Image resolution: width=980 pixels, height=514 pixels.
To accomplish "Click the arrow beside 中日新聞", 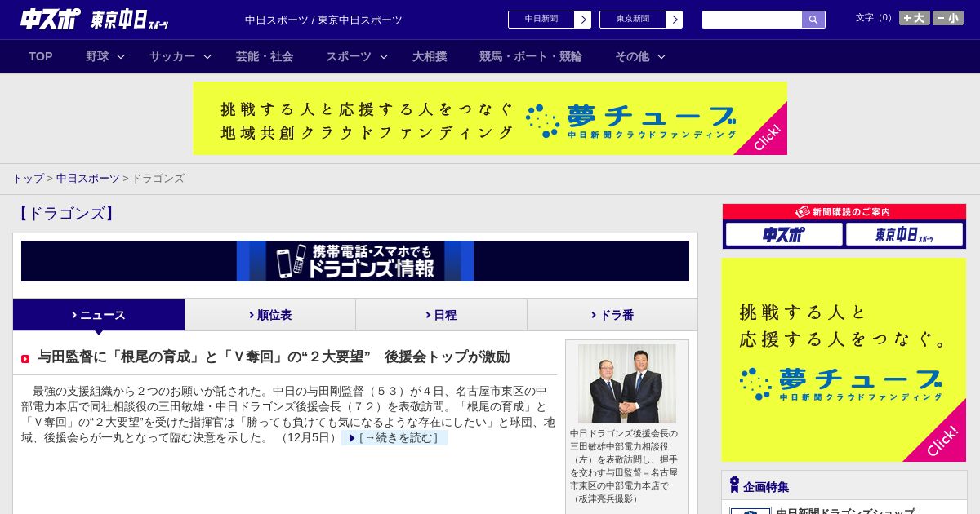I will [583, 20].
